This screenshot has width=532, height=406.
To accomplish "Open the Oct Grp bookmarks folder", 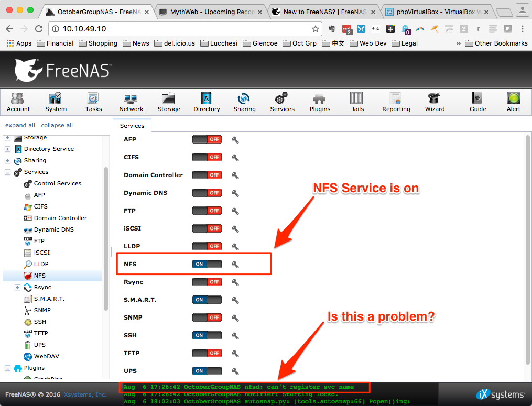I will [x=300, y=43].
